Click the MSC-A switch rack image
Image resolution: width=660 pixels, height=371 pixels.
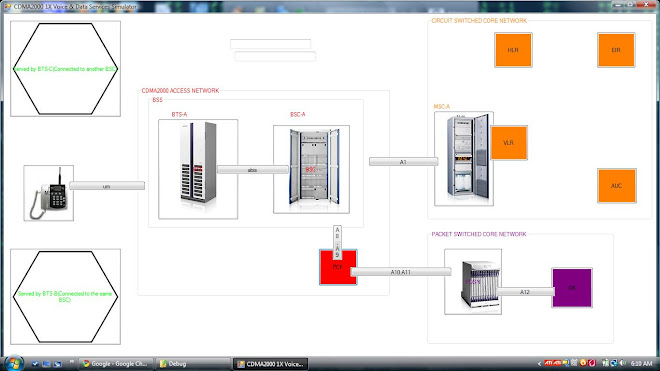[x=464, y=159]
